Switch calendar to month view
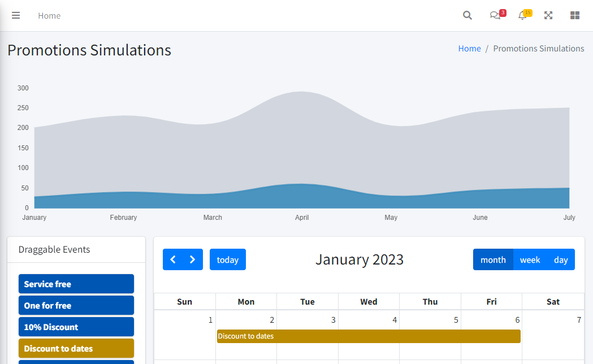Image resolution: width=593 pixels, height=364 pixels. 493,259
